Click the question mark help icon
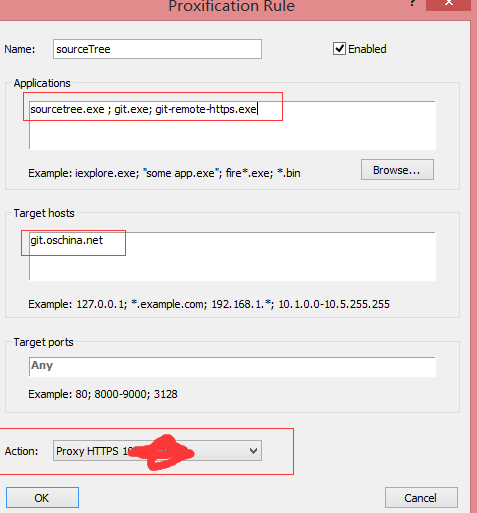This screenshot has height=513, width=477. [x=412, y=3]
